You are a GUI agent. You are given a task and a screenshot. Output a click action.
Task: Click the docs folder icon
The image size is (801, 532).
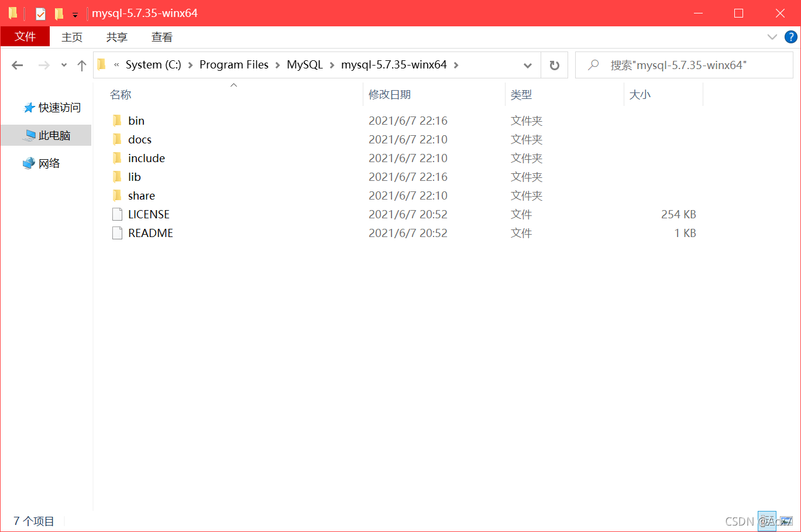pos(117,139)
